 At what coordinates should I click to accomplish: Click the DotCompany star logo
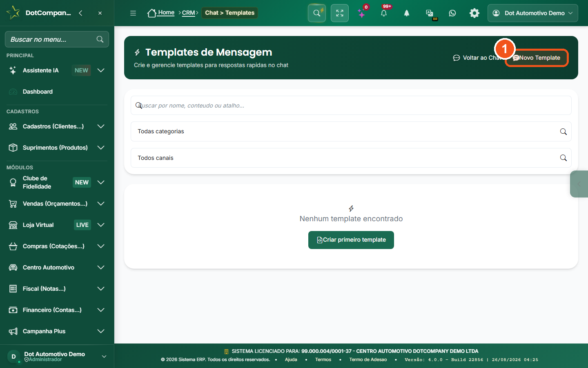coord(13,13)
